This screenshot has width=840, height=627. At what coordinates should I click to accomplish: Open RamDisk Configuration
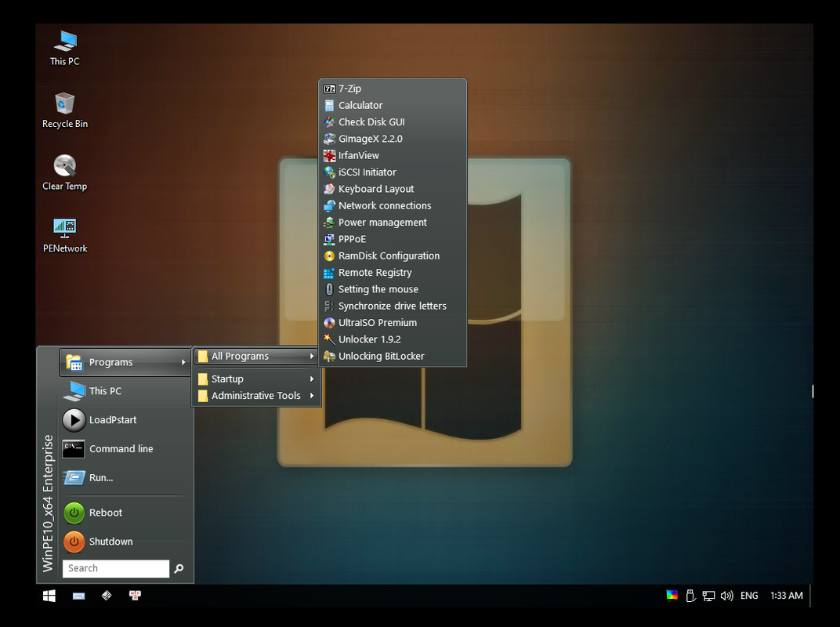click(x=392, y=256)
